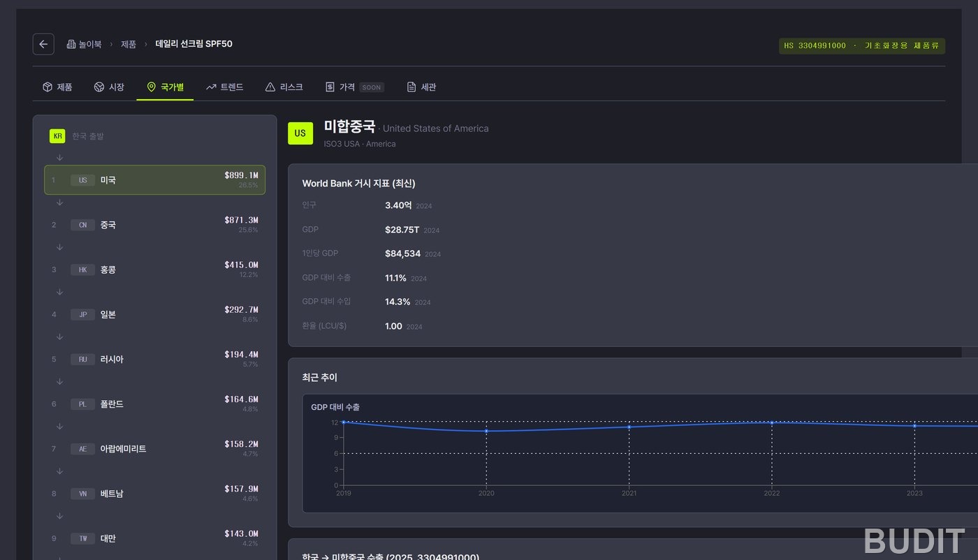Select the 국가별 tab
Screen dimensions: 978x560
click(165, 87)
